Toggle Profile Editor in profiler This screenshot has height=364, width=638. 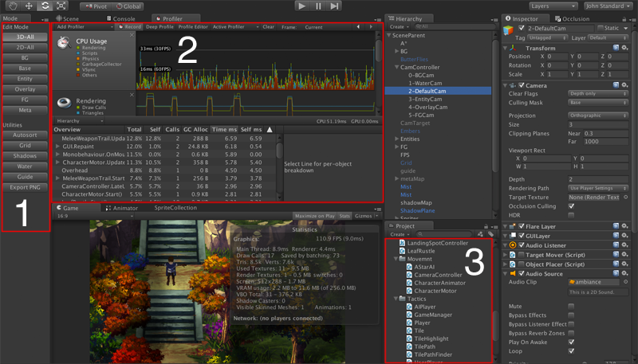(193, 27)
